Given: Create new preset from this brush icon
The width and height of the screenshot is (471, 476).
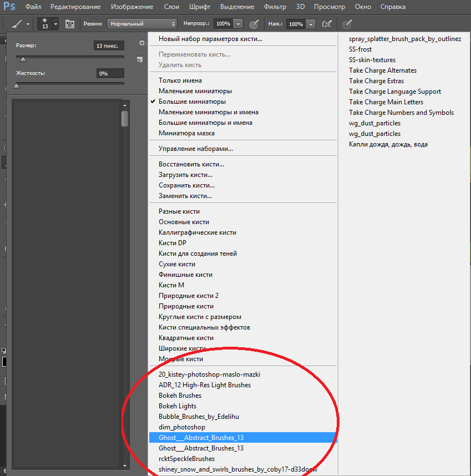Looking at the screenshot, I should click(x=140, y=59).
